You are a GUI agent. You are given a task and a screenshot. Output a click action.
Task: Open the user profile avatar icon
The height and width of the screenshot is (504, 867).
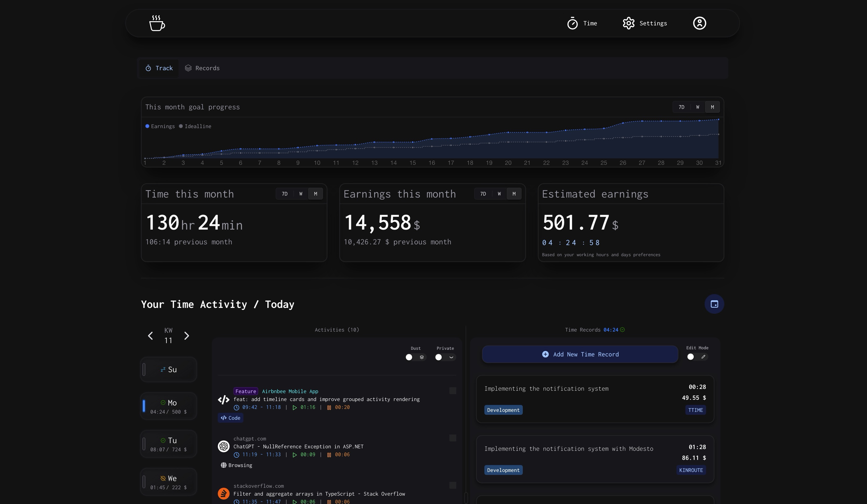(x=699, y=23)
